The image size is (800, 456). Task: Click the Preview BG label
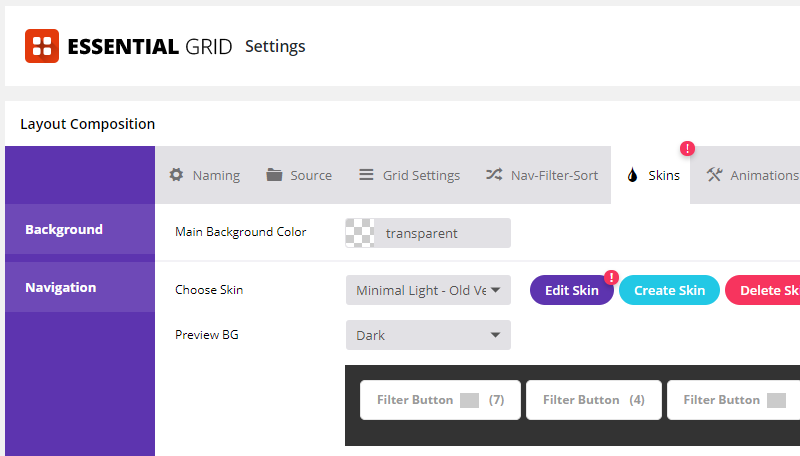coord(207,335)
